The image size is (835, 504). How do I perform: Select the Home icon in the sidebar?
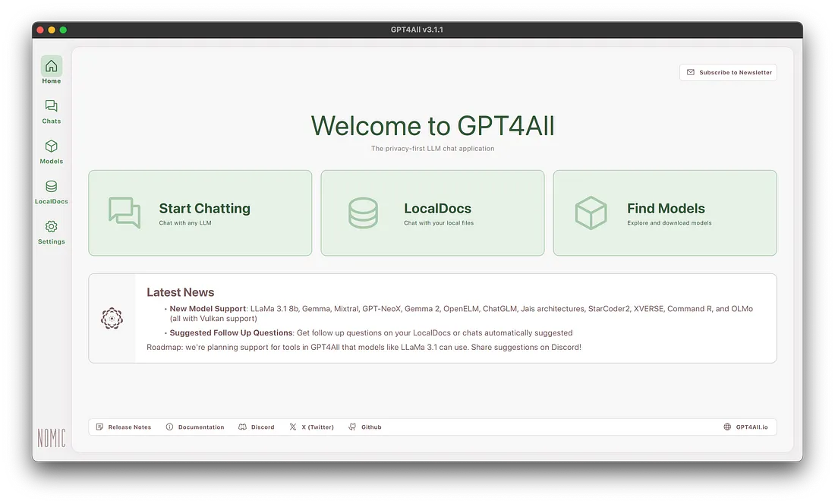tap(51, 66)
